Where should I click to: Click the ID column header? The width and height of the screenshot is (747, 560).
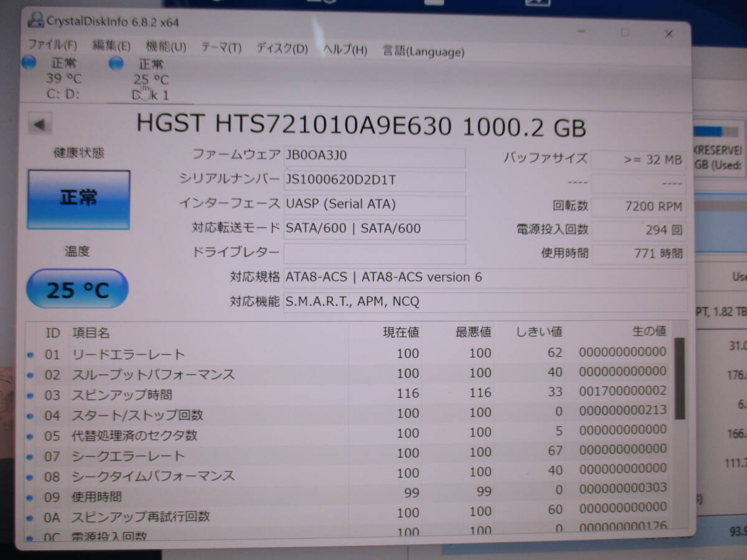pyautogui.click(x=53, y=333)
